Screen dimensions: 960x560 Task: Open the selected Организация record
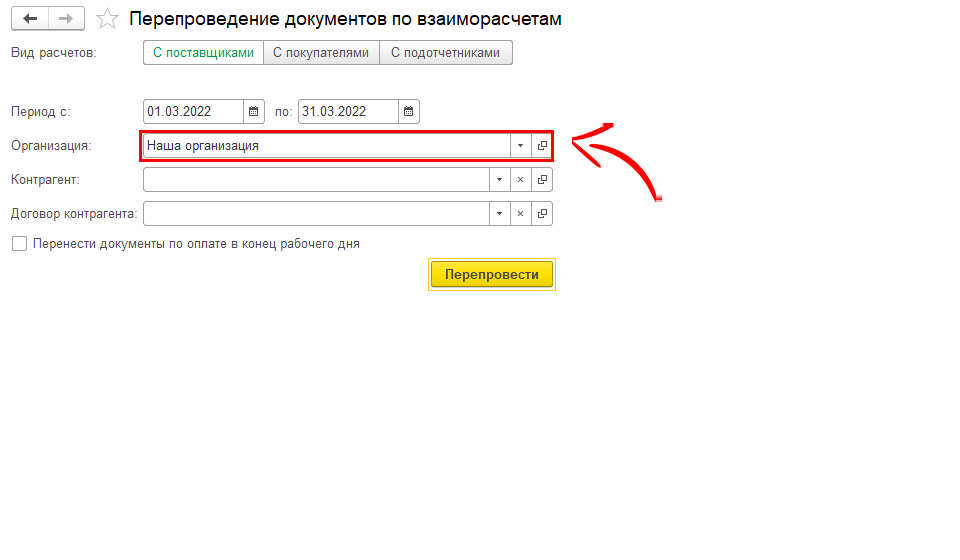pyautogui.click(x=542, y=146)
